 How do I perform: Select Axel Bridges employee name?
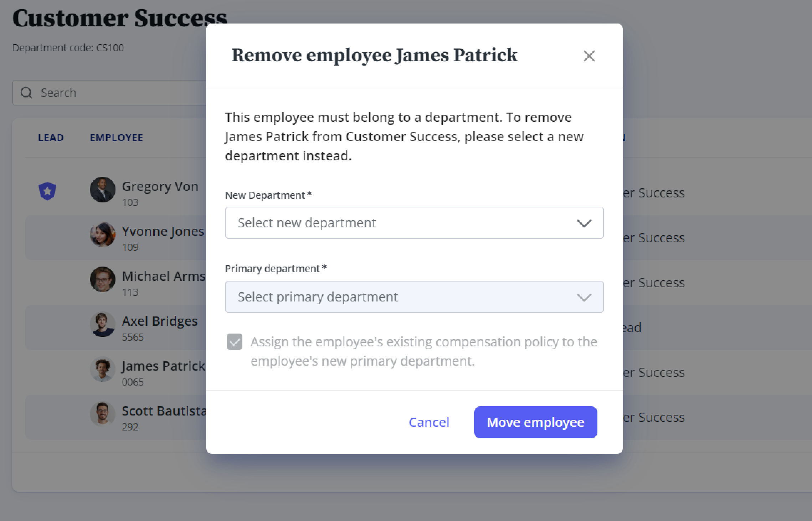(x=160, y=321)
